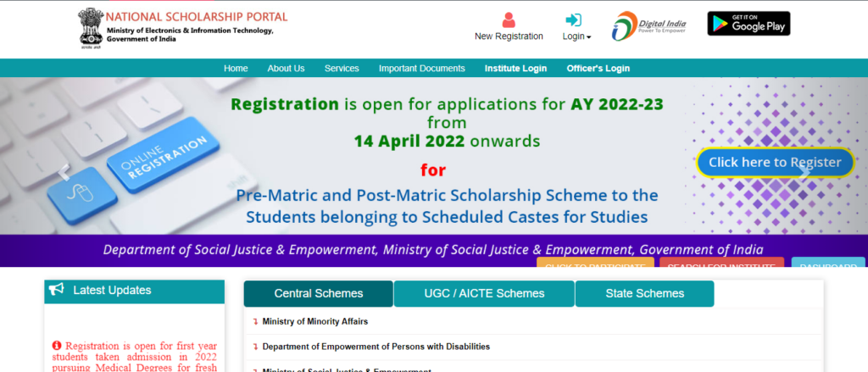Click the New Registration link text
This screenshot has height=372, width=868.
click(x=509, y=36)
